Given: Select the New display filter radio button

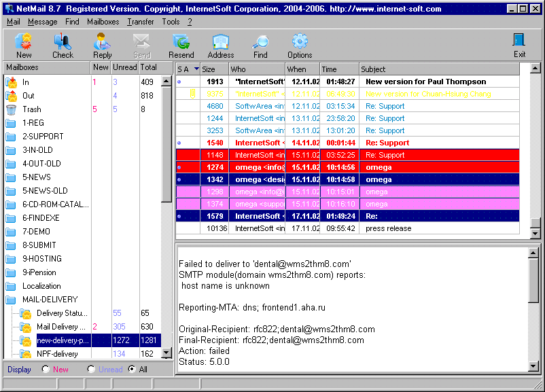Looking at the screenshot, I should click(44, 370).
